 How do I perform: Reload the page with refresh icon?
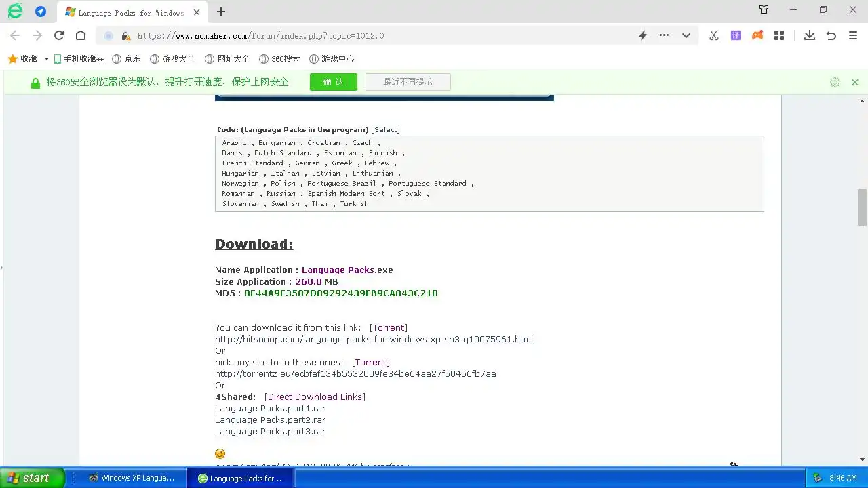point(59,35)
